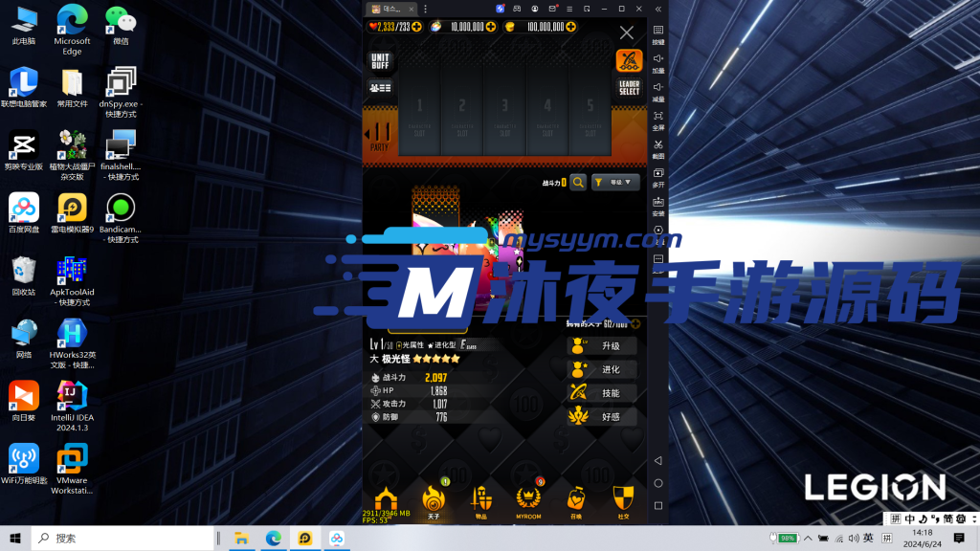Open the 等级 level sort dropdown
Screen dimensions: 980x551
click(x=620, y=182)
